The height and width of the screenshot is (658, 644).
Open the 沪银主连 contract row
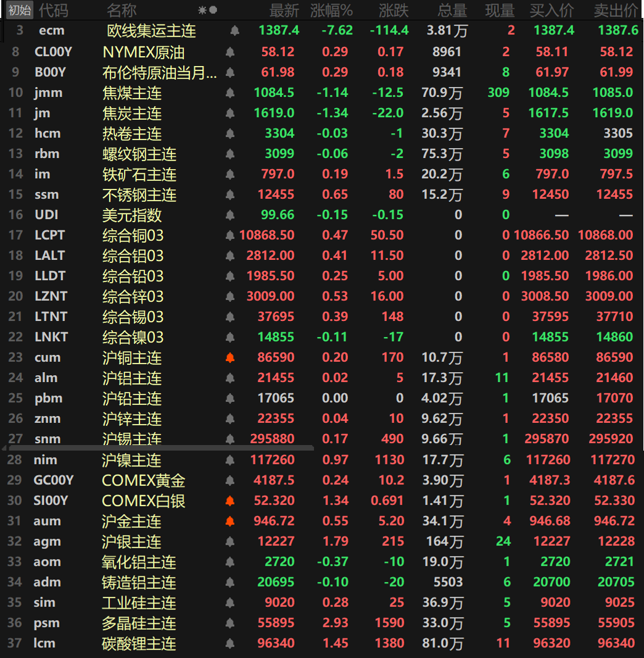coord(131,542)
